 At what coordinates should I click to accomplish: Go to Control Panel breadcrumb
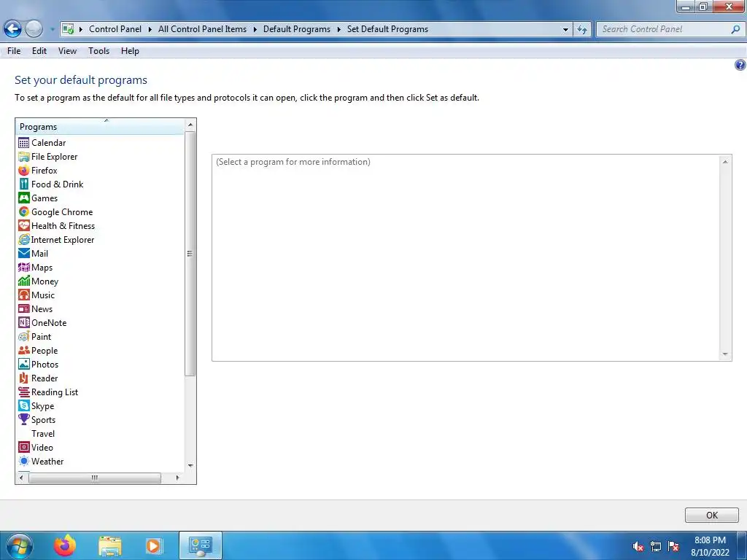(x=115, y=29)
